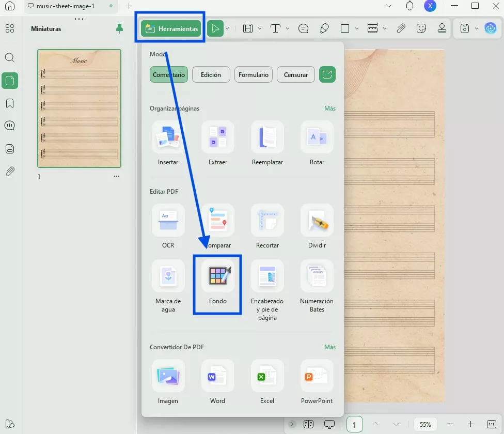The width and height of the screenshot is (504, 434).
Task: Select the Recortar crop tool
Action: click(267, 226)
